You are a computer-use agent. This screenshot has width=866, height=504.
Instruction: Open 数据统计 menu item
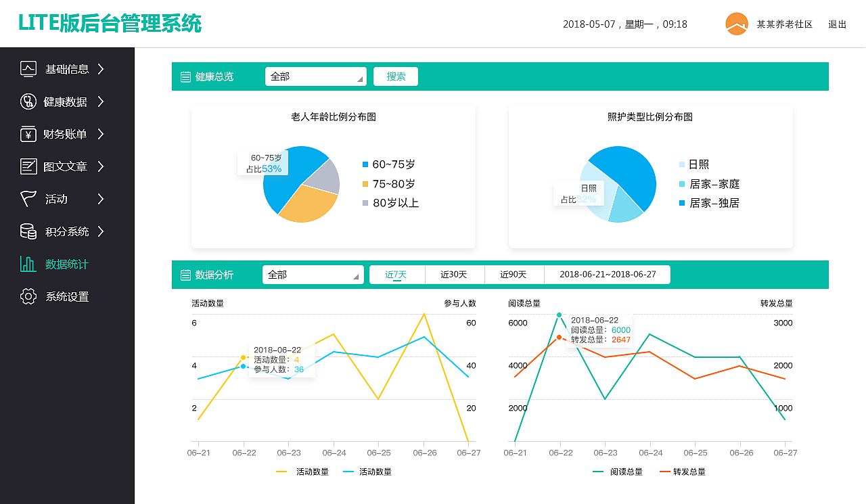(x=67, y=264)
